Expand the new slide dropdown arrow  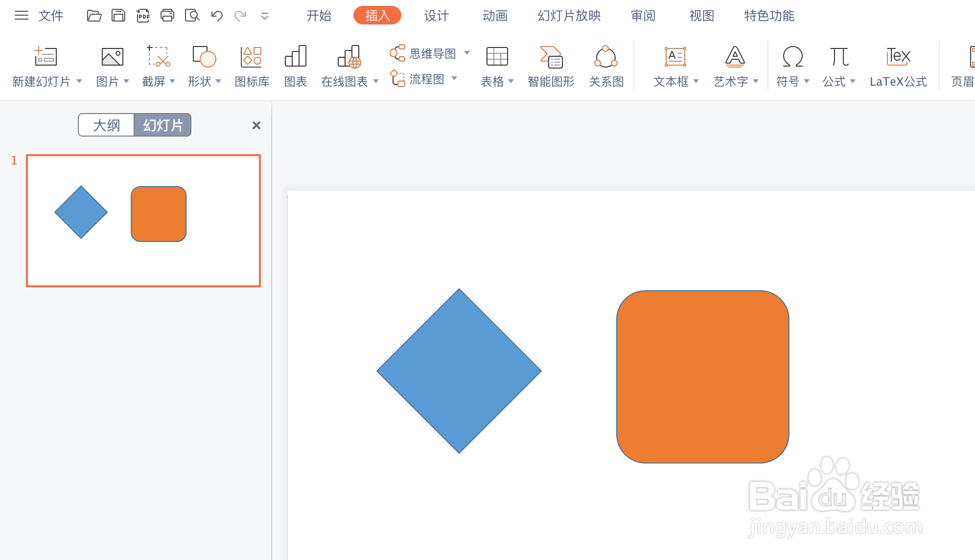(x=79, y=81)
